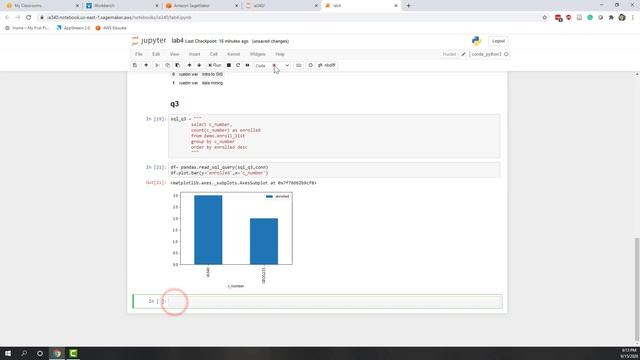Click the pencil edit icon beside Trusted
This screenshot has height=360, width=640.
coord(464,54)
